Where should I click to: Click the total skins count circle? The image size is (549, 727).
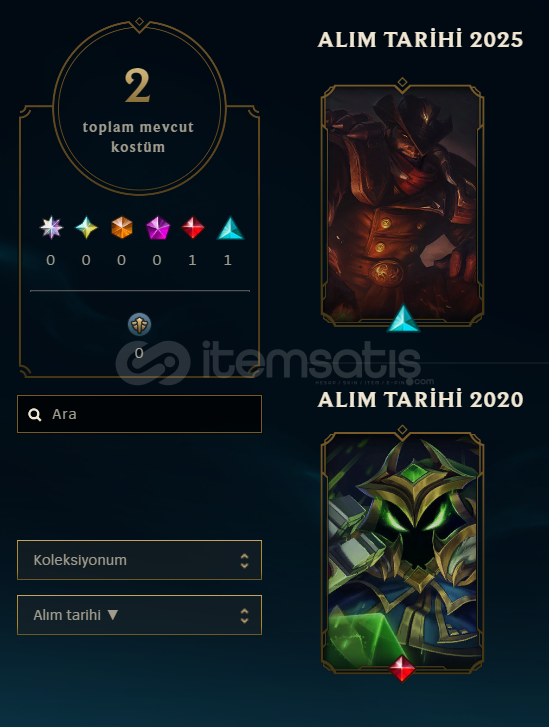click(x=139, y=108)
